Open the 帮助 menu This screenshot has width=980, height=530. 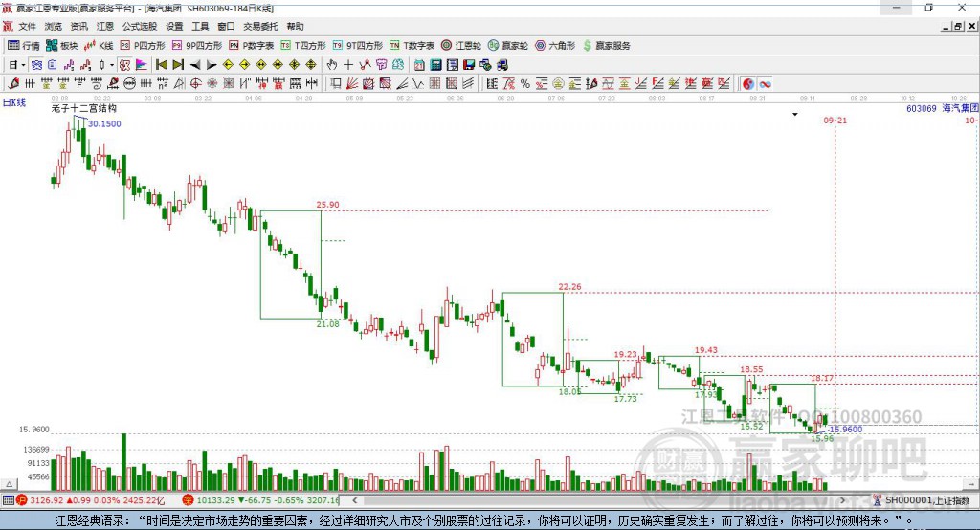[295, 26]
